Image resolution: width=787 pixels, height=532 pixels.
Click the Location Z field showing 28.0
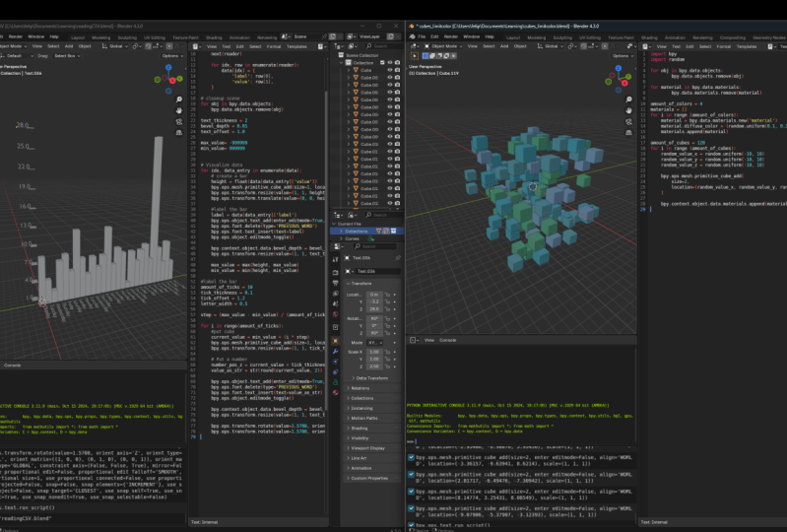click(374, 309)
